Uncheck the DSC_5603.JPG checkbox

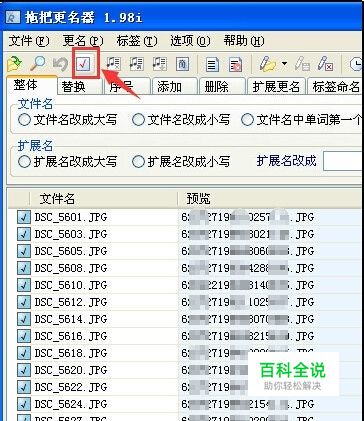point(24,234)
